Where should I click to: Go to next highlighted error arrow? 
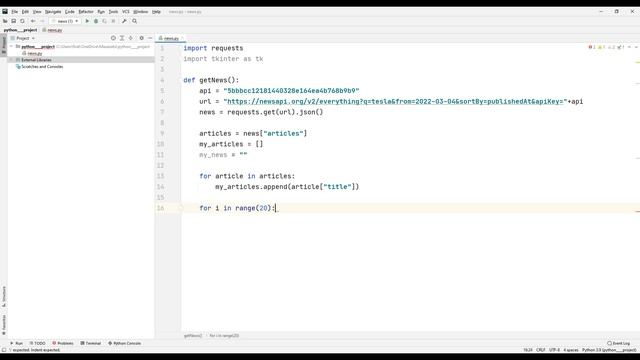[636, 47]
